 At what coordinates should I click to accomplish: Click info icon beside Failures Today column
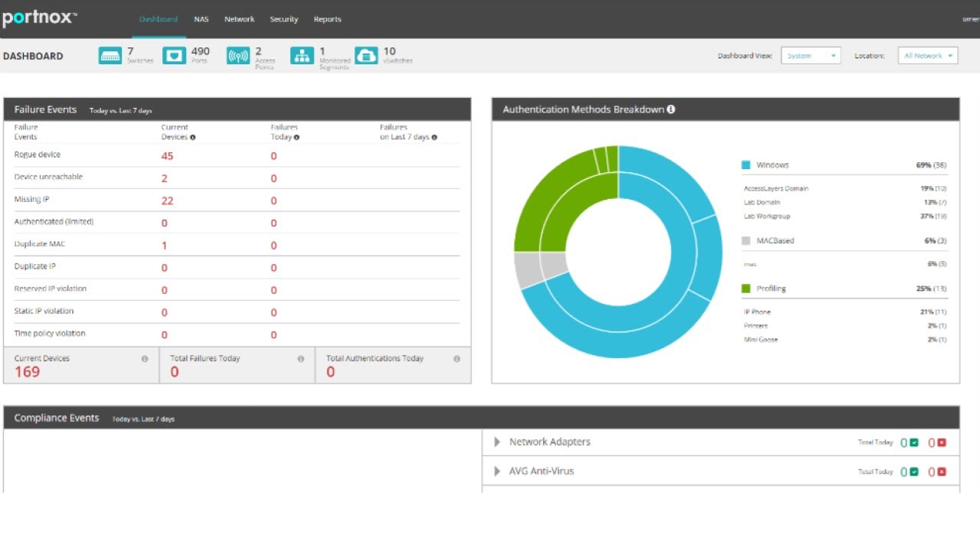click(296, 138)
